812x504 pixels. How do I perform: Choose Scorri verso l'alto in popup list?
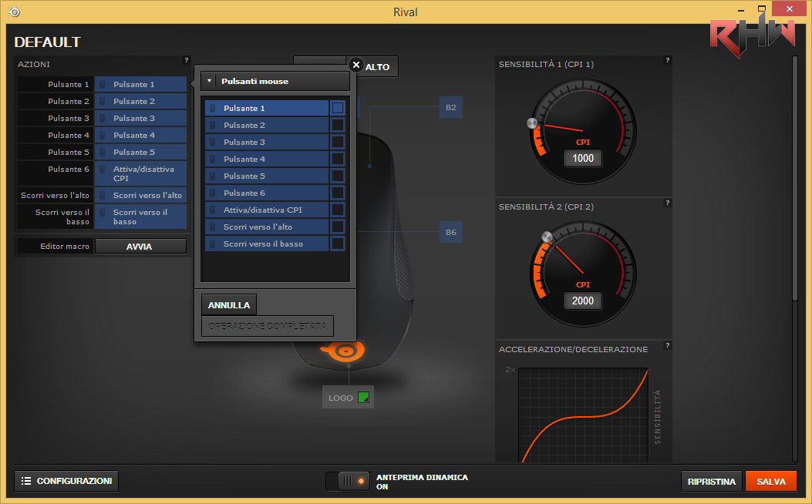pos(267,227)
